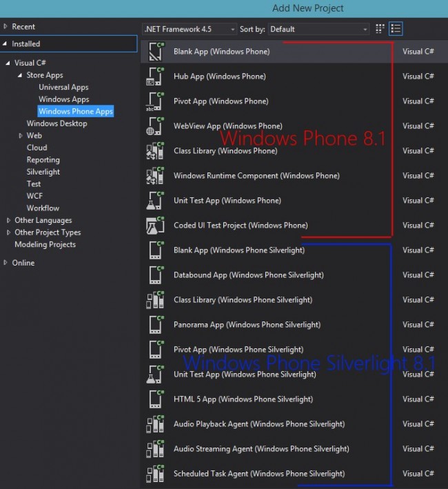
Task: Collapse the Store Apps tree node
Action: coord(20,75)
